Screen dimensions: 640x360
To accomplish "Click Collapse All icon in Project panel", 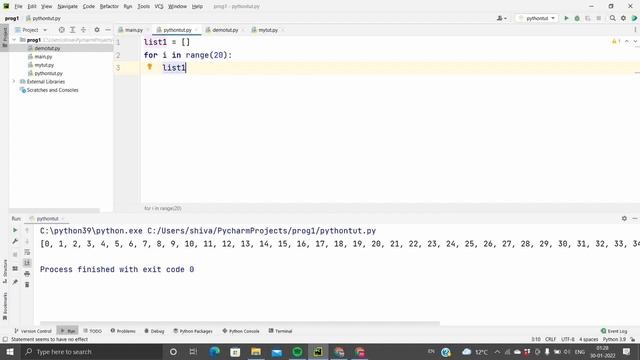I will [83, 30].
